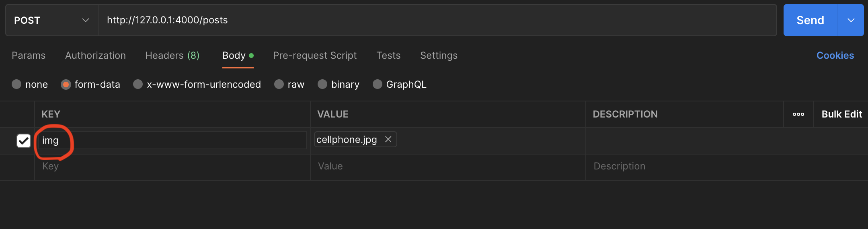
Task: Expand the Send button arrow options
Action: point(851,20)
